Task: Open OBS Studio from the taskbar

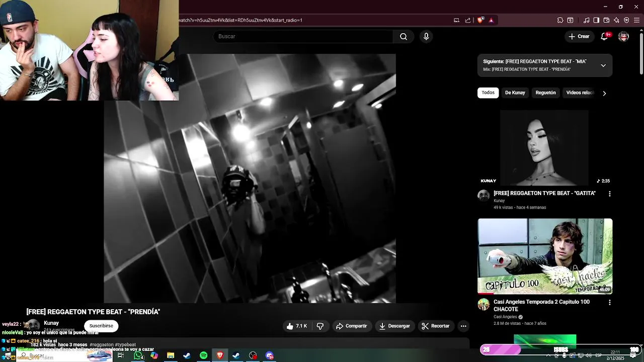Action: click(253, 355)
